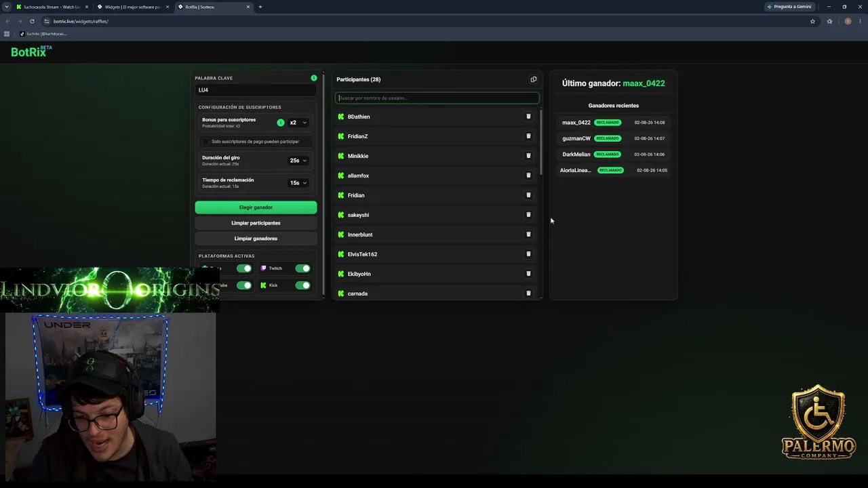Screen dimensions: 868x488
Task: Open subscriber bonus x2 dropdown
Action: click(x=298, y=123)
